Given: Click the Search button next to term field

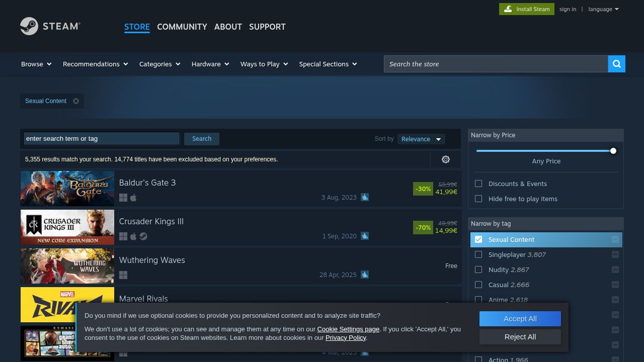Looking at the screenshot, I should 202,139.
